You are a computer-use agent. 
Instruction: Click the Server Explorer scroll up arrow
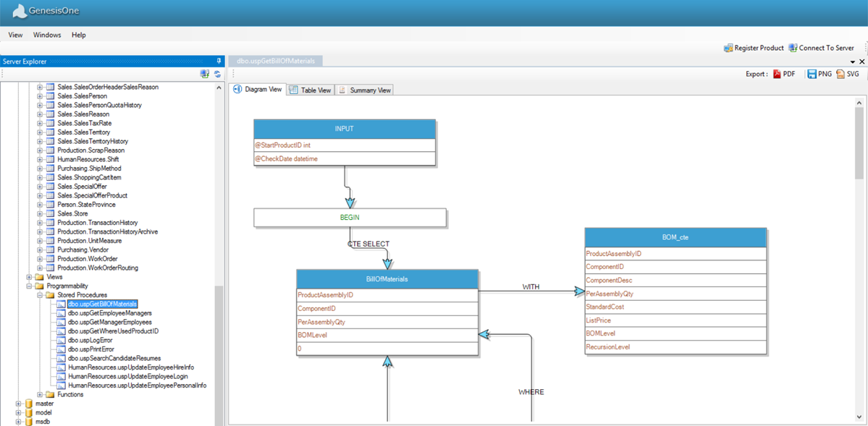219,87
